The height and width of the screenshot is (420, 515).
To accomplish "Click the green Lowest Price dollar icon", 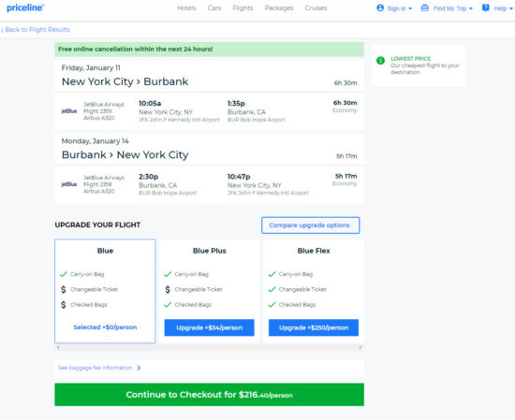I will [380, 61].
